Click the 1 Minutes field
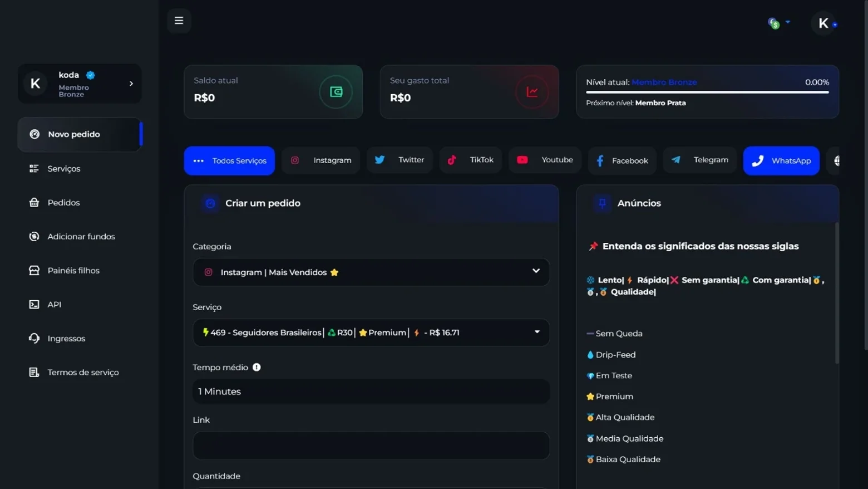868x489 pixels. 371,392
